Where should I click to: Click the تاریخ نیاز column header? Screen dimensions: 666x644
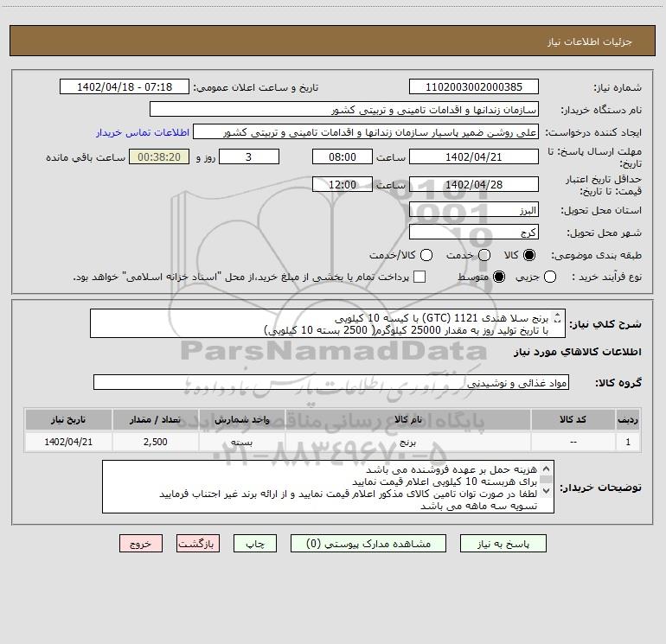68,420
